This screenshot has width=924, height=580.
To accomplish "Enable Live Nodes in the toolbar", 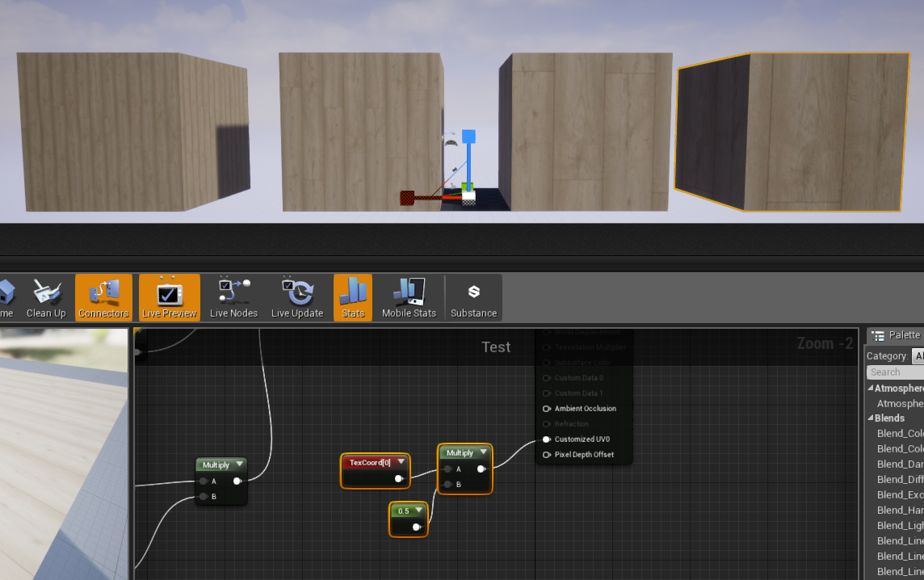I will (233, 297).
